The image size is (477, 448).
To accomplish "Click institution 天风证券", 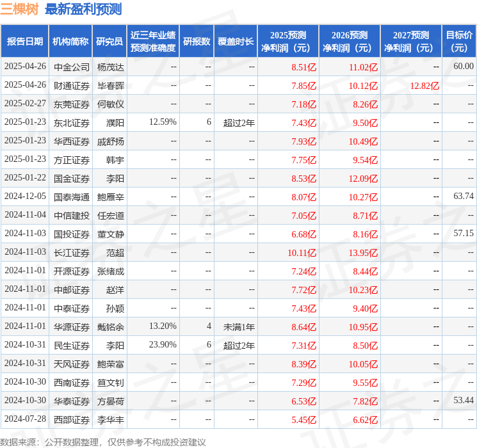I will [x=72, y=364].
